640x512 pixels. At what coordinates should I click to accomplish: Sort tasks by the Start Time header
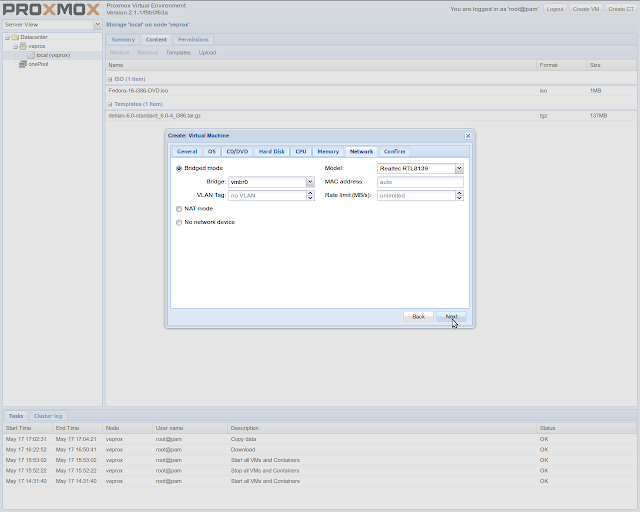[28, 428]
